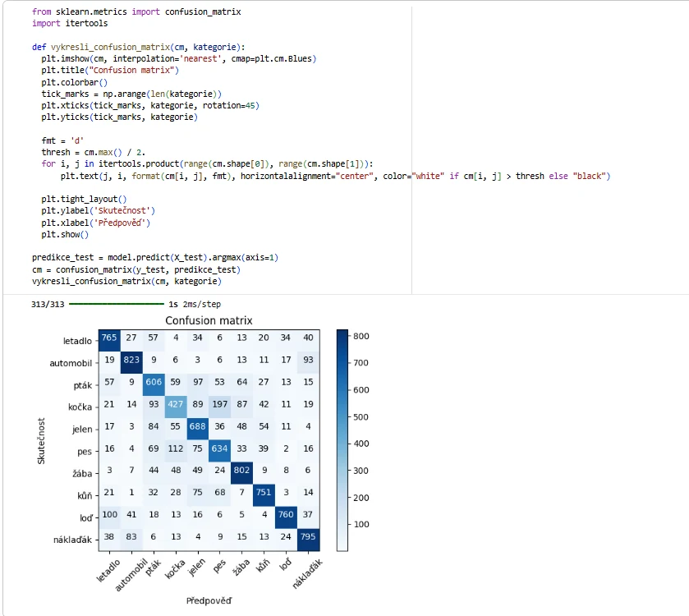Viewport: 689px width, 616px height.
Task: Click the plt.colorbar() line
Action: coord(74,82)
